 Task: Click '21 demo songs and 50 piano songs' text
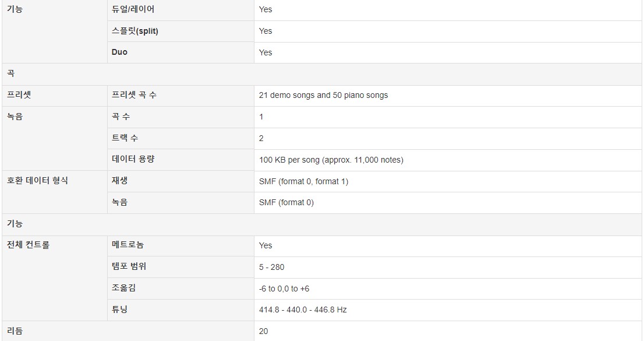pos(323,95)
